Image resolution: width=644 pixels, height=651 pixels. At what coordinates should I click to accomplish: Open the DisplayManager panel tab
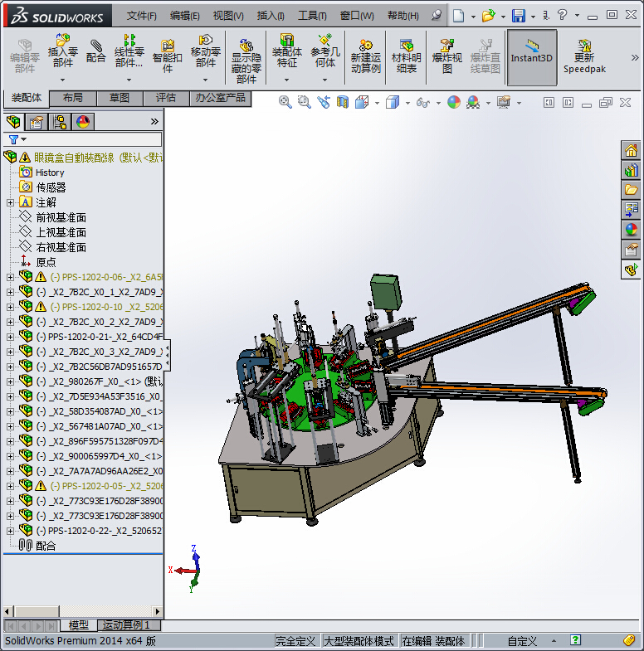83,122
